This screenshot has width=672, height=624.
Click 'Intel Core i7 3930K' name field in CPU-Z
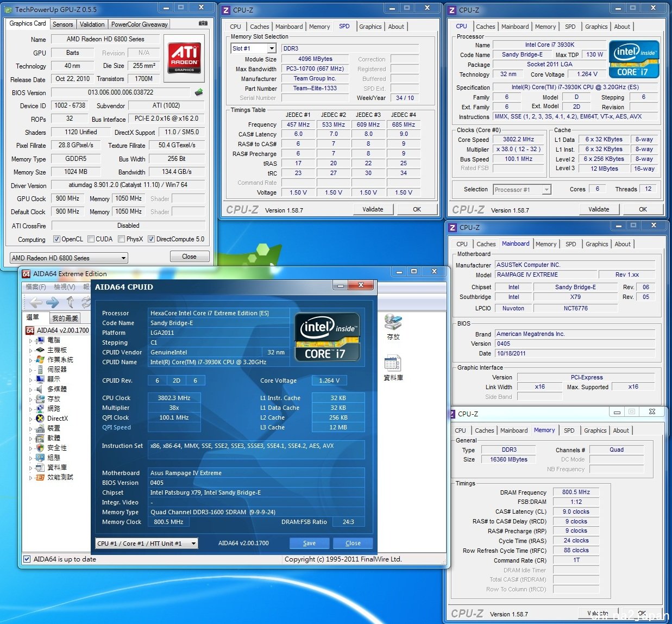[549, 45]
